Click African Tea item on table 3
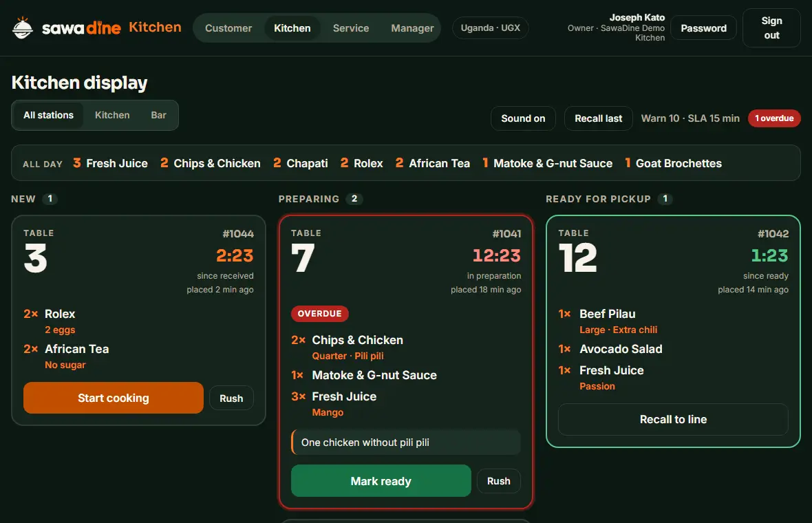Image resolution: width=812 pixels, height=523 pixels. (x=76, y=349)
